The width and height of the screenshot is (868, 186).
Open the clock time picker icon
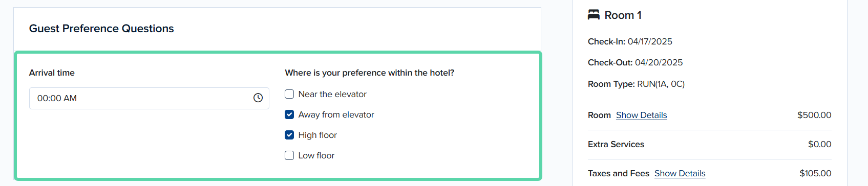click(x=258, y=98)
